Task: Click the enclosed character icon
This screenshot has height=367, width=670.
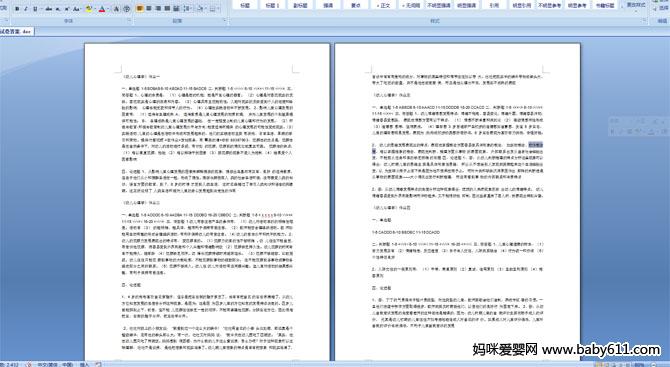Action: tap(127, 9)
